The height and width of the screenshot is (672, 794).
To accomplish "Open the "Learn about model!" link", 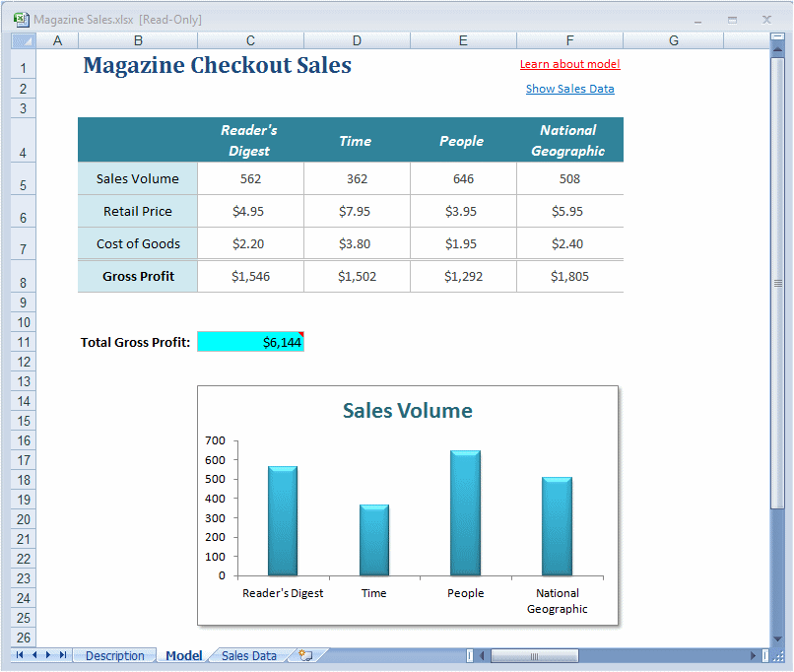I will (x=569, y=63).
